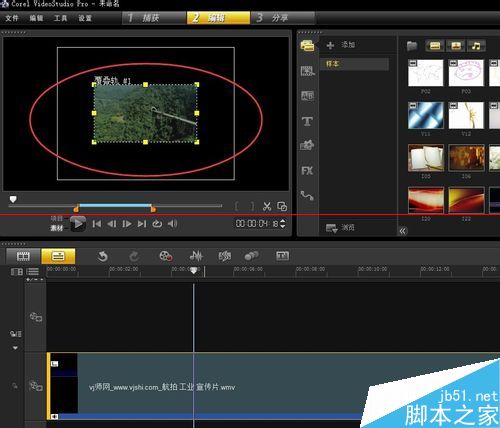Open the Subtitle Editor icon
The width and height of the screenshot is (500, 428).
(282, 256)
